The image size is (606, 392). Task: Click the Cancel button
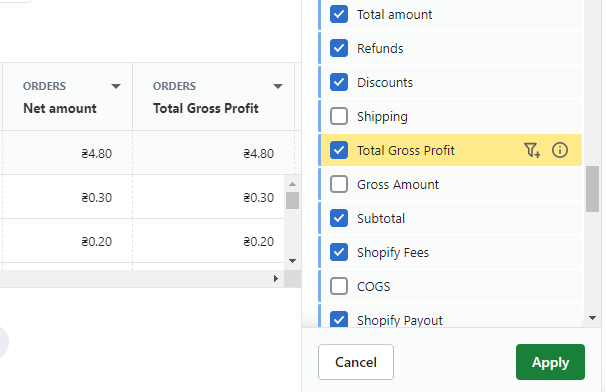(356, 362)
